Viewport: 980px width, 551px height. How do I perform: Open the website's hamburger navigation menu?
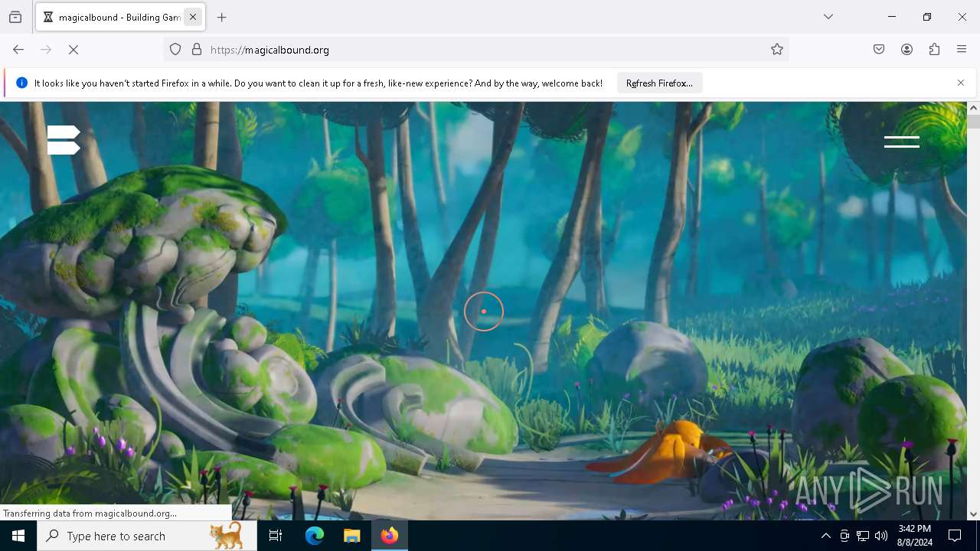click(x=901, y=142)
